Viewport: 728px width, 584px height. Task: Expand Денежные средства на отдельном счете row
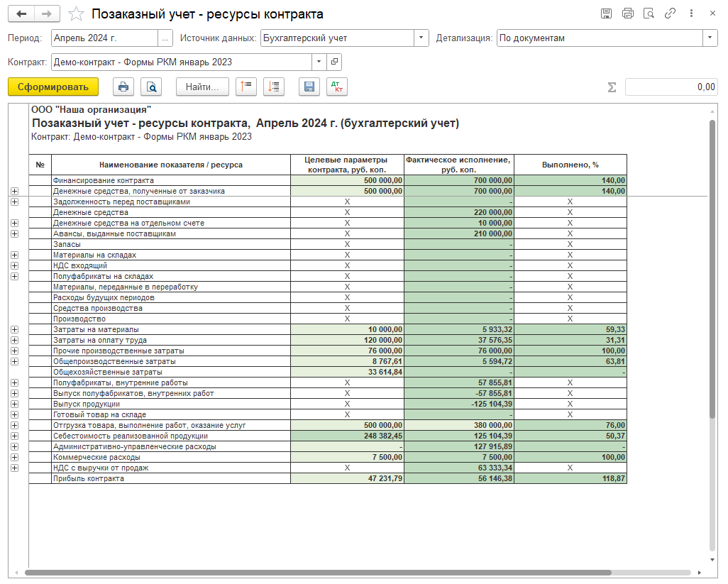pyautogui.click(x=14, y=224)
